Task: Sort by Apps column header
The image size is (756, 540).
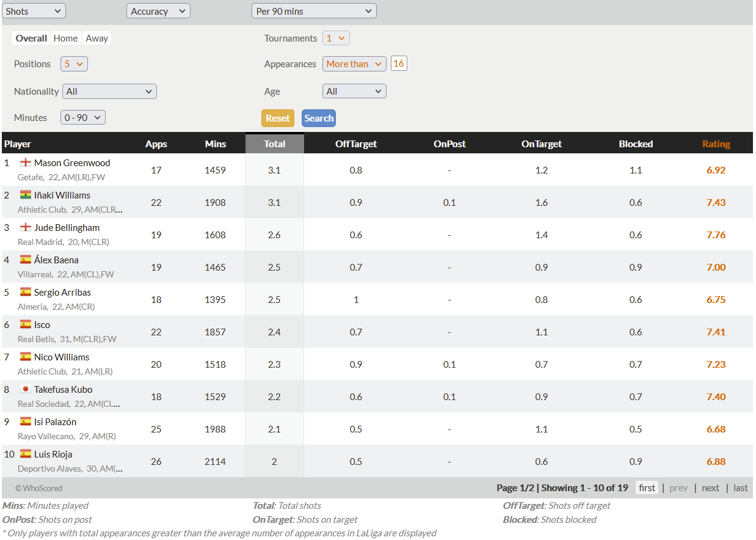Action: pyautogui.click(x=156, y=144)
